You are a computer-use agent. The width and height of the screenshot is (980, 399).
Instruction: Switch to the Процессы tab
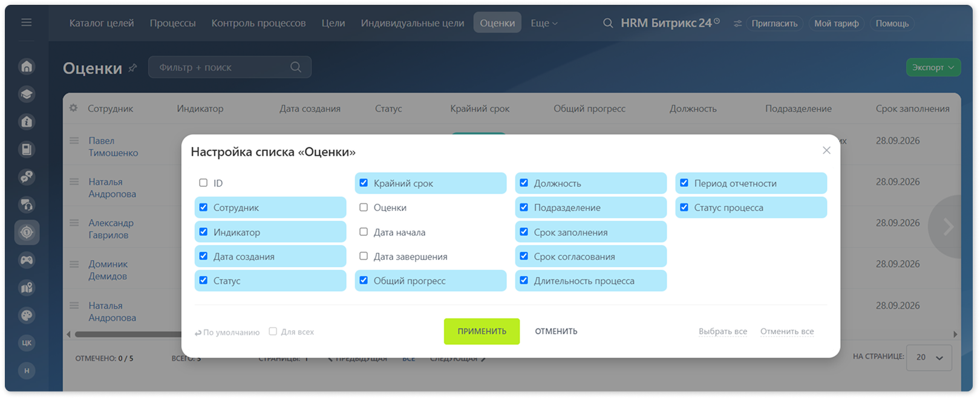[x=173, y=23]
